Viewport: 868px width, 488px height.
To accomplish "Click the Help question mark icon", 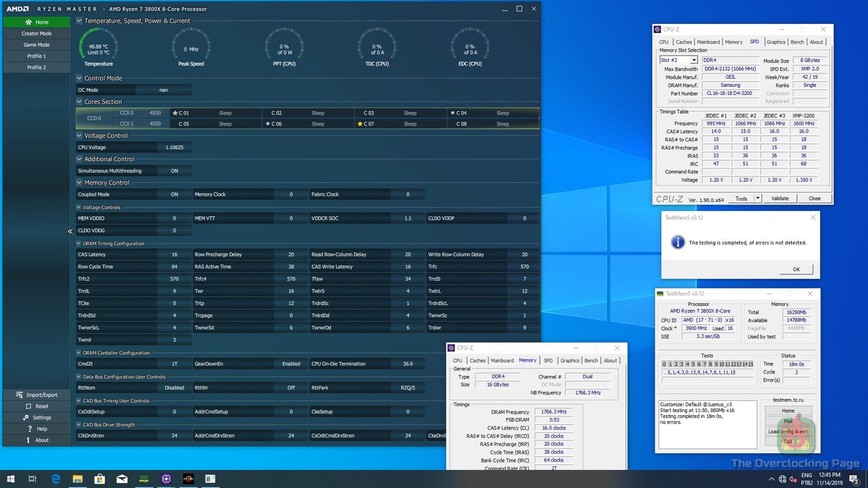I will click(x=29, y=429).
